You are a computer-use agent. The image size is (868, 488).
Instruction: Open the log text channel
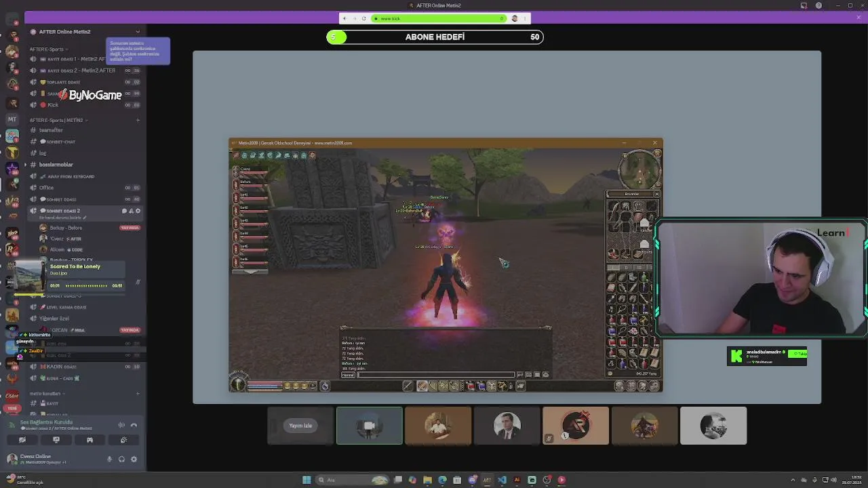(x=85, y=153)
